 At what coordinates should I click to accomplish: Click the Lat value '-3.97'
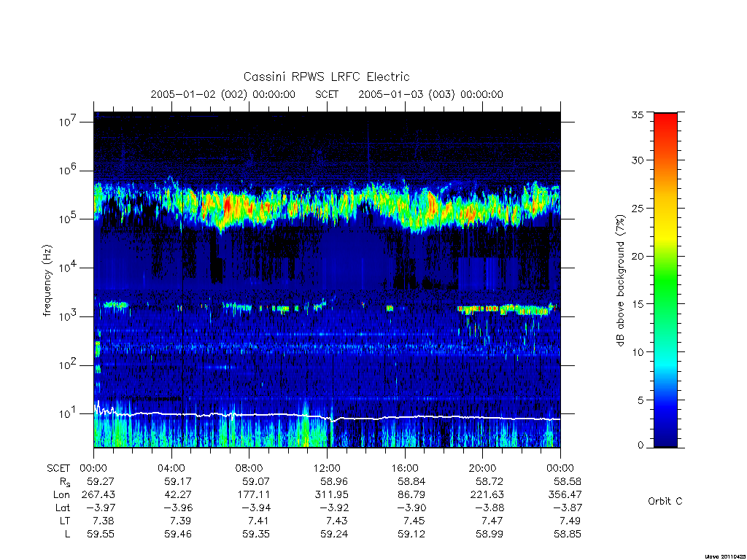coord(99,507)
